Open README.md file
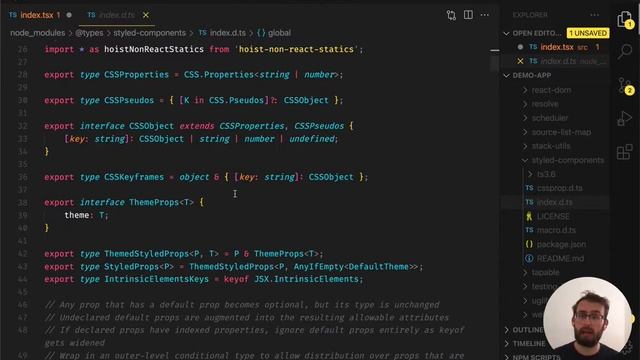Screen dimensions: 640x360 (x=560, y=258)
